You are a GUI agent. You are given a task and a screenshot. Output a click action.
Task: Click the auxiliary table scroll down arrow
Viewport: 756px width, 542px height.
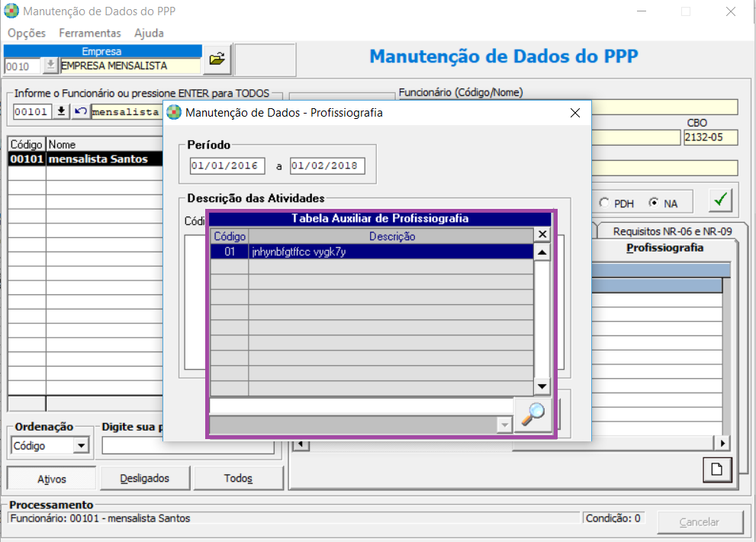pyautogui.click(x=542, y=386)
